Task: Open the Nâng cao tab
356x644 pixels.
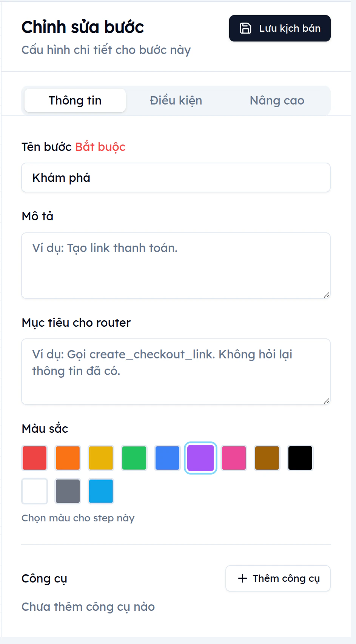Action: tap(277, 100)
